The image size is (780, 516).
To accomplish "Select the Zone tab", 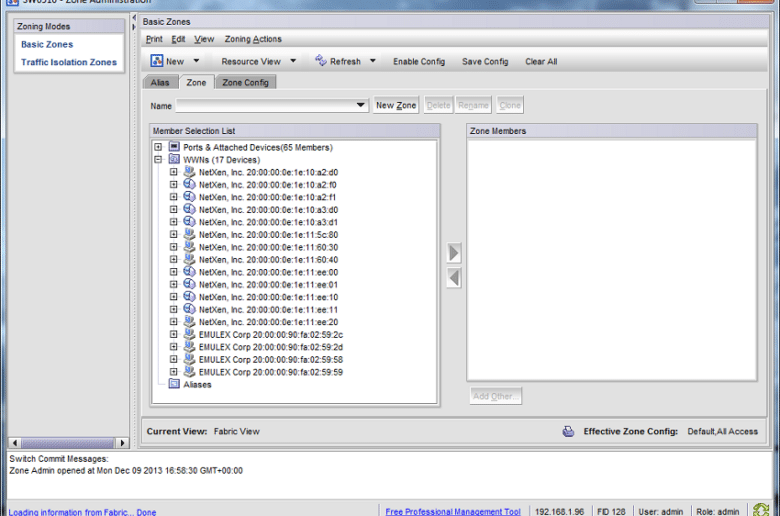I will point(196,83).
